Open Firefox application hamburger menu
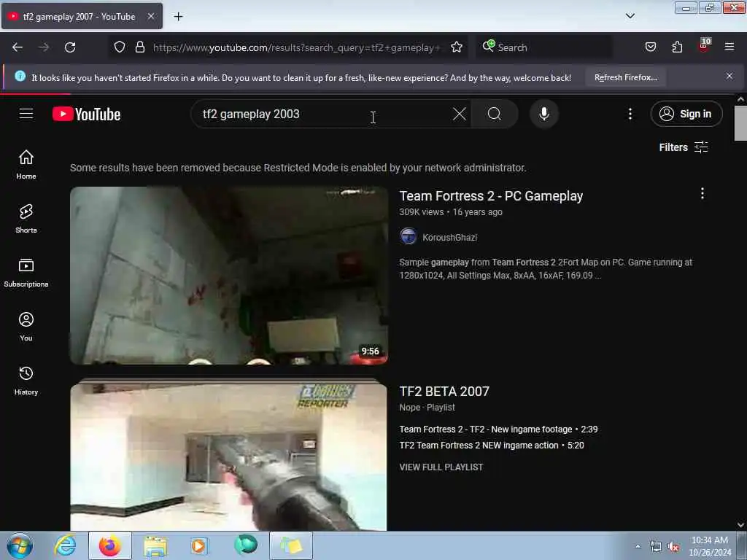The image size is (747, 560). (729, 47)
